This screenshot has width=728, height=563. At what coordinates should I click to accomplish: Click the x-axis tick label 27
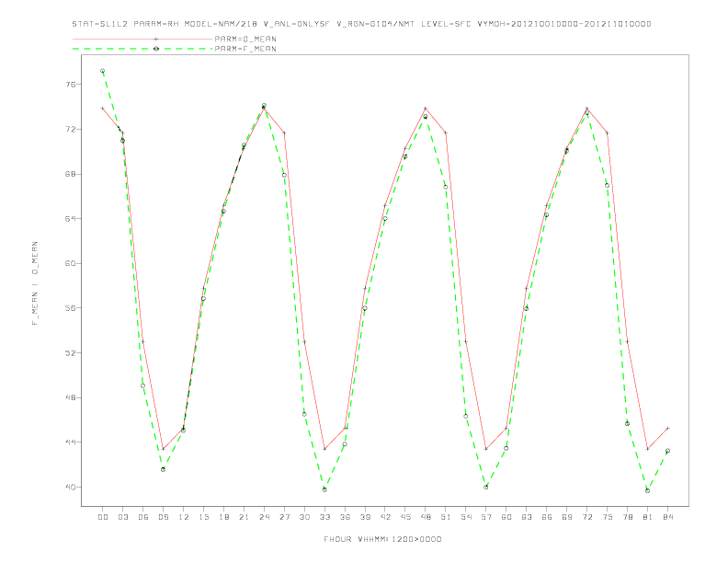click(x=284, y=517)
